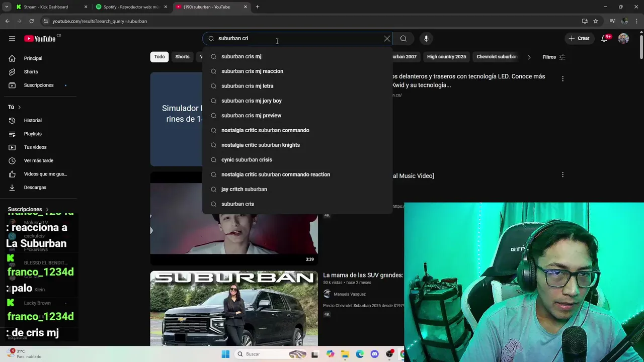
Task: Open the tab search dropdown arrow
Action: point(7,7)
